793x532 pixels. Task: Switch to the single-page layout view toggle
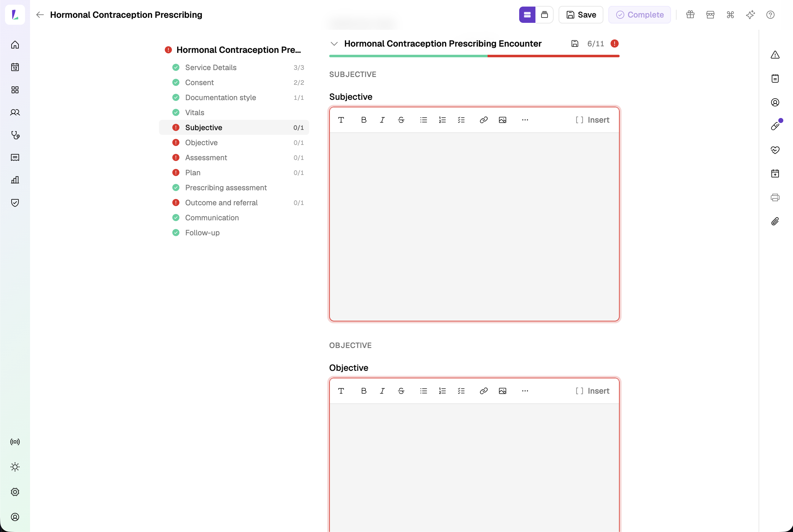click(x=527, y=15)
